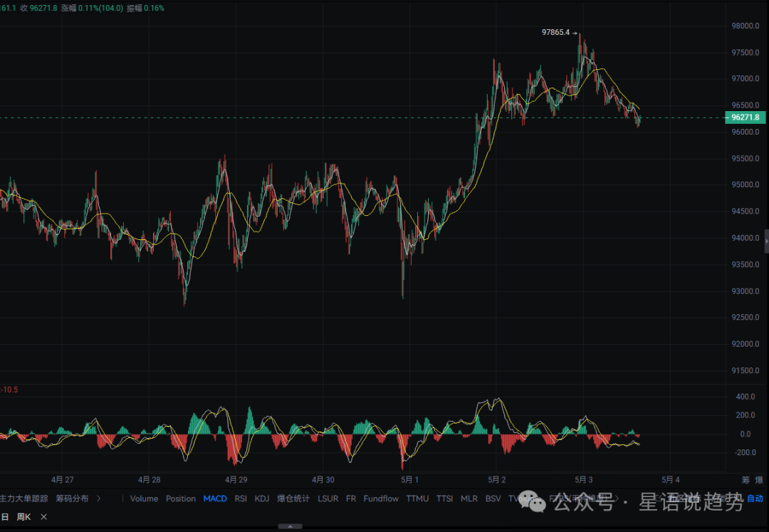Switch to the Position indicator

click(180, 499)
